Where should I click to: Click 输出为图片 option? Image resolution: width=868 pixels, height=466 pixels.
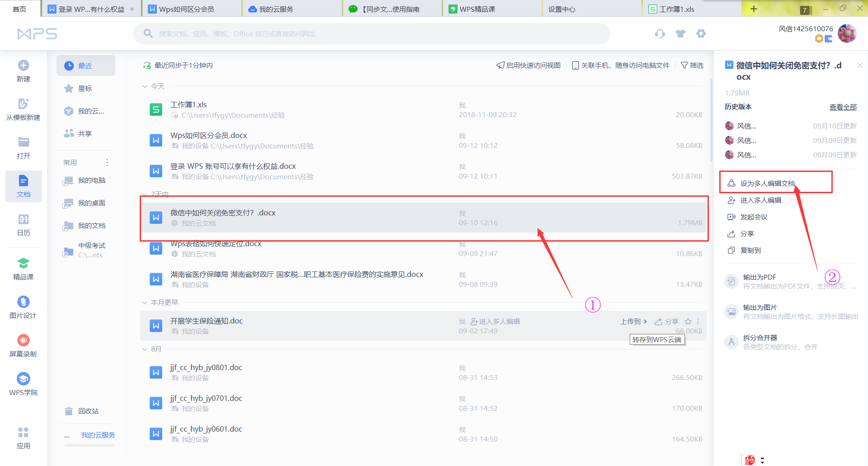(x=791, y=312)
